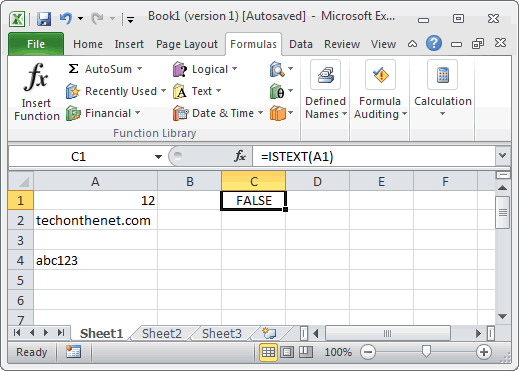
Task: Select row 5 header
Action: pos(21,280)
